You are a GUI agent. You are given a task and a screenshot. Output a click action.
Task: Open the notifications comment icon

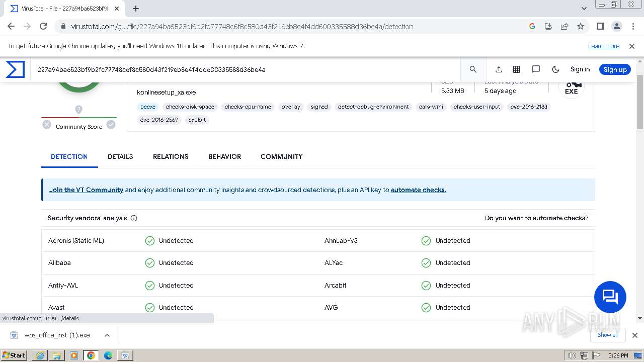536,69
